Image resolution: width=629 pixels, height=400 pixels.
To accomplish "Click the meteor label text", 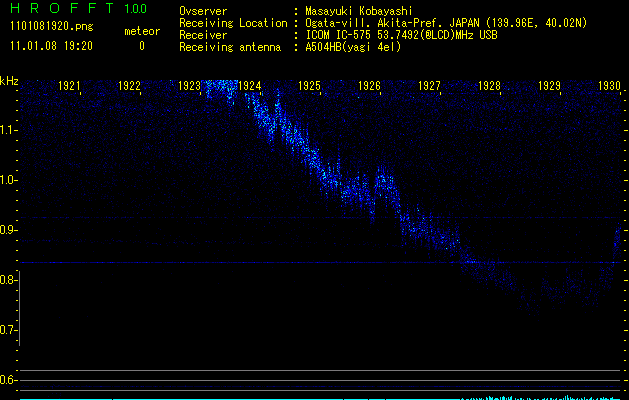I will 141,31.
